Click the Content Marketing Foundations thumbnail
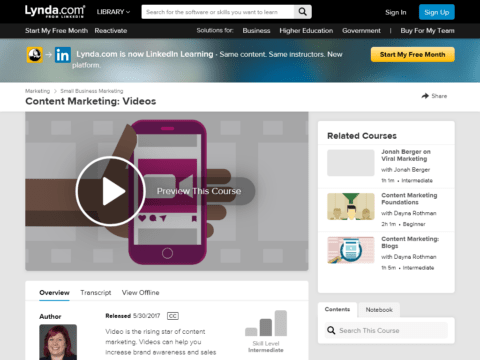This screenshot has width=480, height=360. (351, 206)
